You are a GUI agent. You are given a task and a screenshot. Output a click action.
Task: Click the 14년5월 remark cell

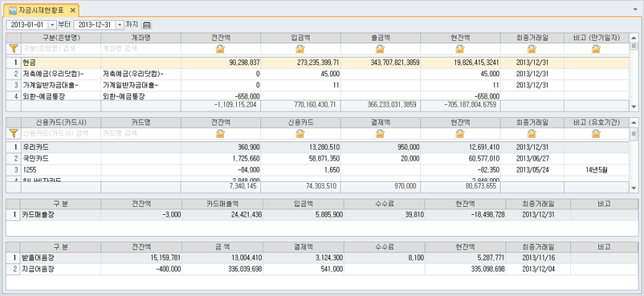tap(596, 169)
